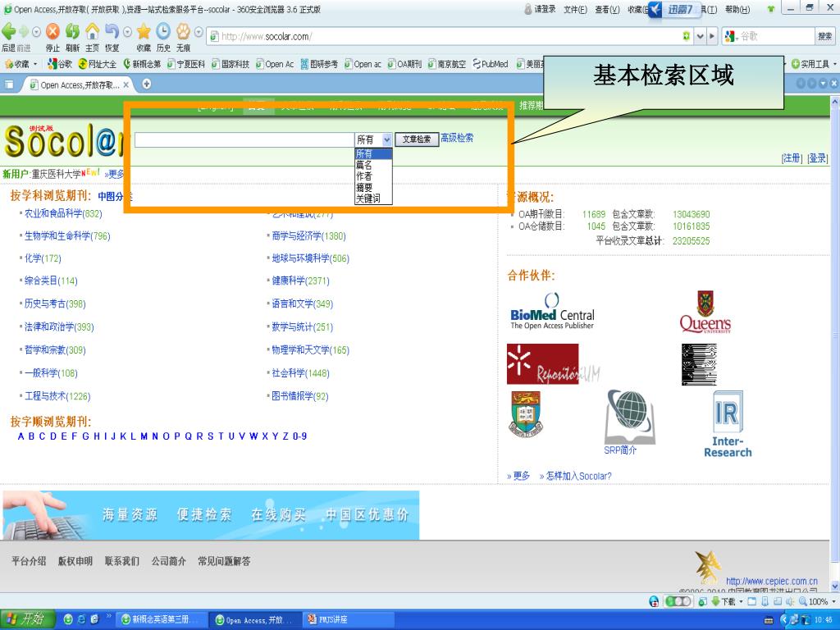Select 关键词 from the dropdown list

373,199
